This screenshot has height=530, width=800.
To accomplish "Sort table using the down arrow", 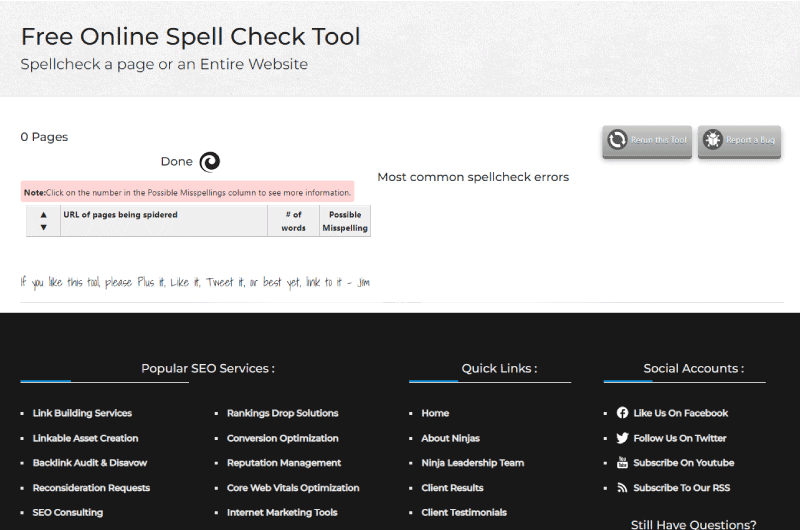I will (x=43, y=228).
